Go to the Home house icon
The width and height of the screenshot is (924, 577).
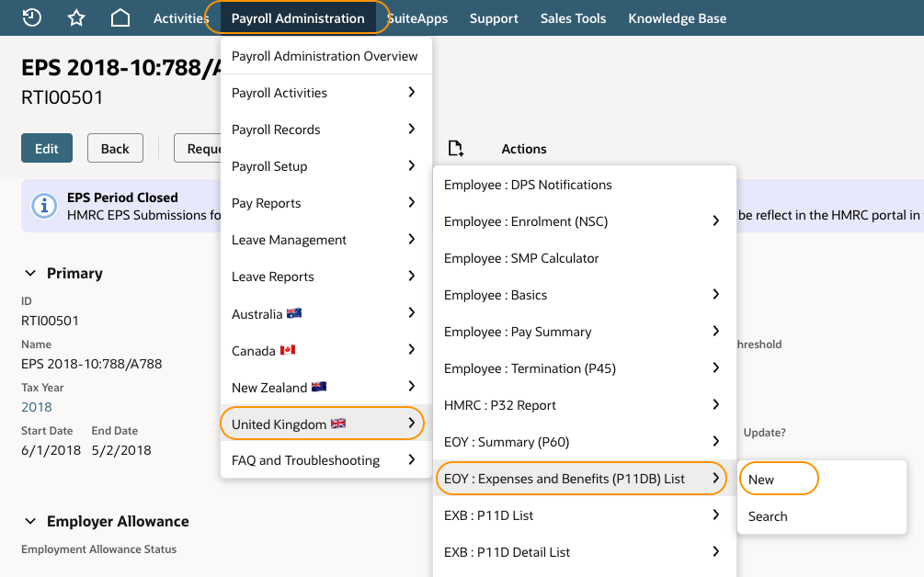pos(120,17)
